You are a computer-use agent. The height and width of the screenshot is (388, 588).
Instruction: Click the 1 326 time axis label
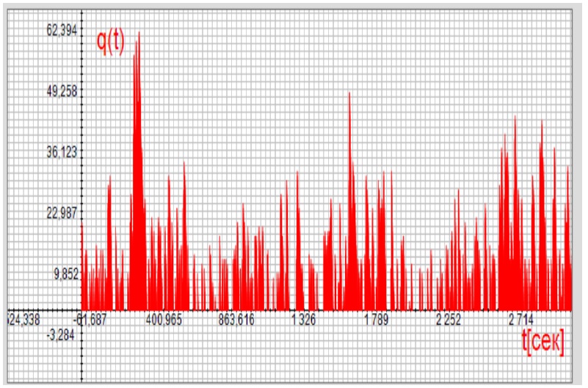click(x=304, y=320)
